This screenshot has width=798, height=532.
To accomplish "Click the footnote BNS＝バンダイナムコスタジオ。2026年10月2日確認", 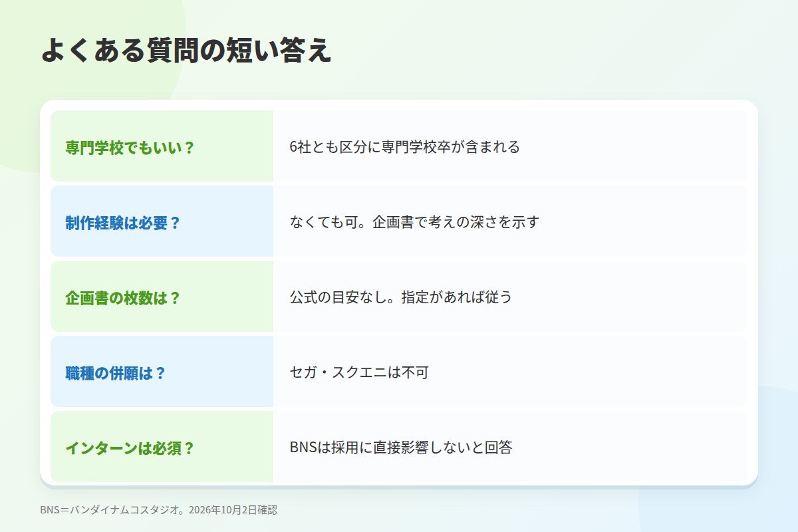I will click(158, 510).
